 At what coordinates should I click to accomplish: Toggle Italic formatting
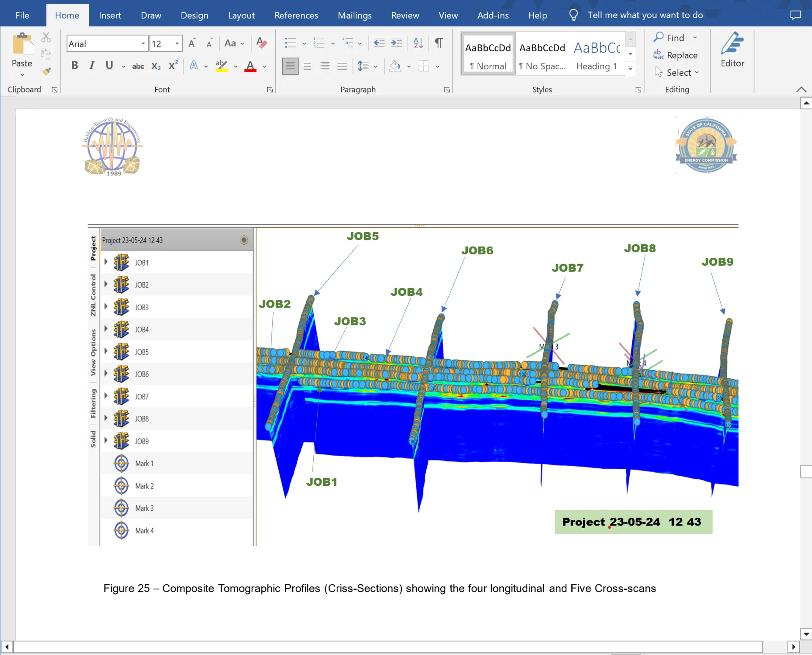[x=92, y=66]
